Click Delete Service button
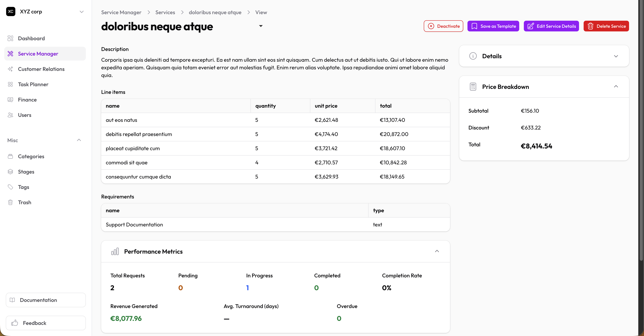Screen dimensions: 644x336 (606, 26)
